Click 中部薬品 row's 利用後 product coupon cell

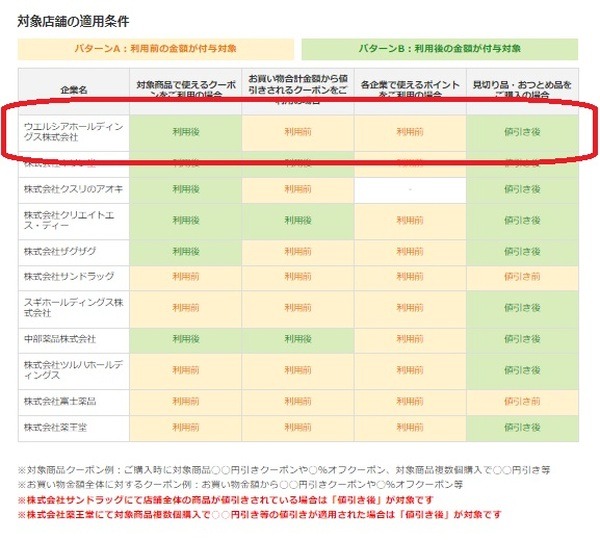click(x=186, y=339)
